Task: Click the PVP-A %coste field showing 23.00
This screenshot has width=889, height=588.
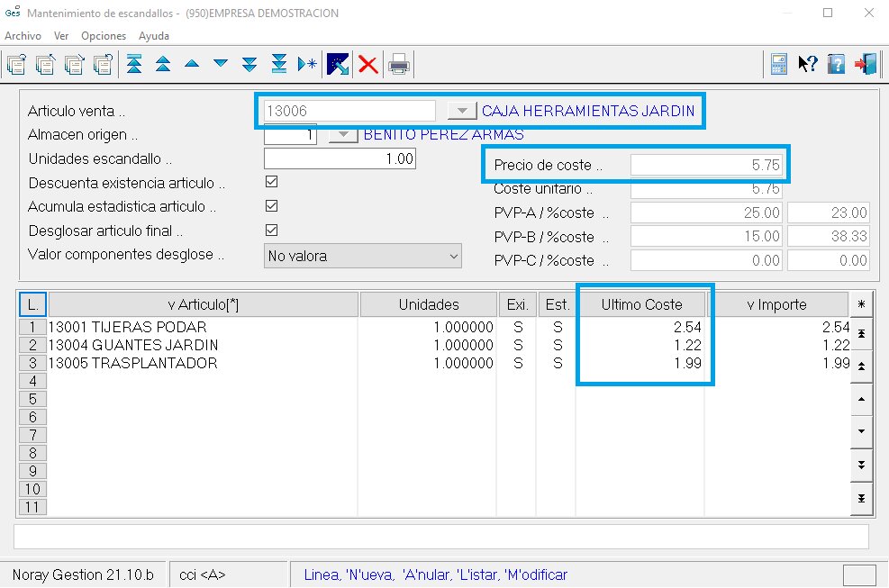Action: (829, 213)
